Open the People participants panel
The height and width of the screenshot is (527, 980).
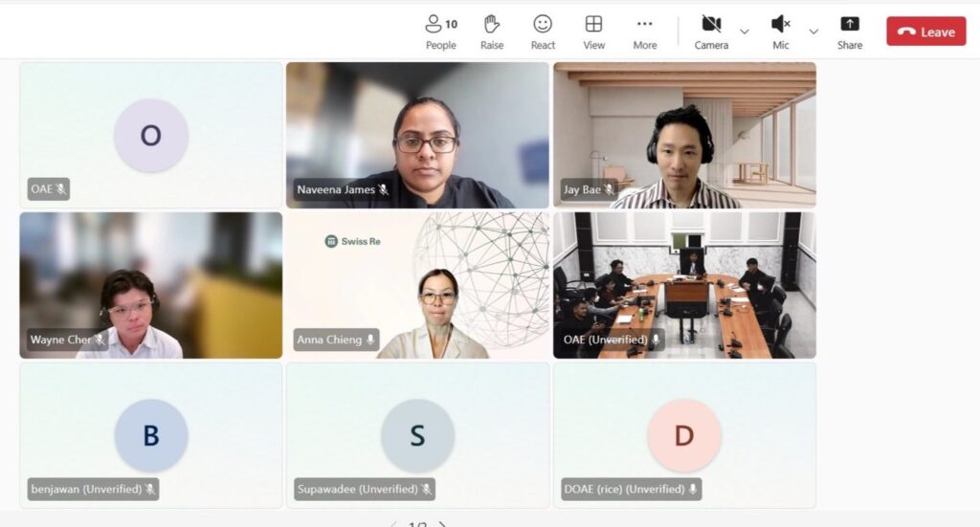pyautogui.click(x=441, y=32)
